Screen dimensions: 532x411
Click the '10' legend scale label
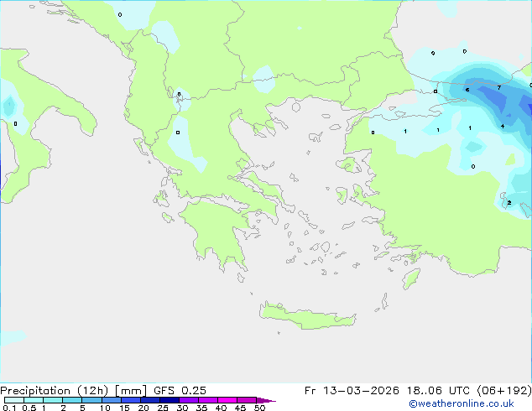pos(105,408)
